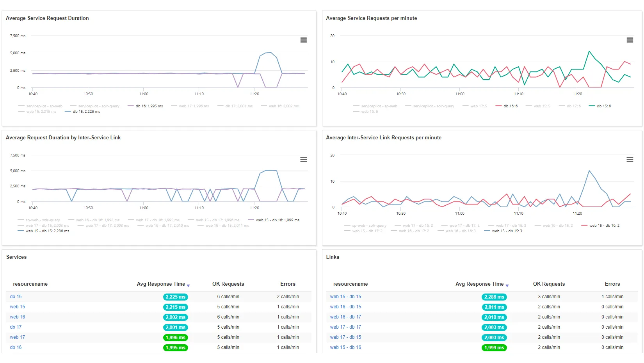The image size is (644, 363).
Task: Open the web 17 service details
Action: pos(17,337)
